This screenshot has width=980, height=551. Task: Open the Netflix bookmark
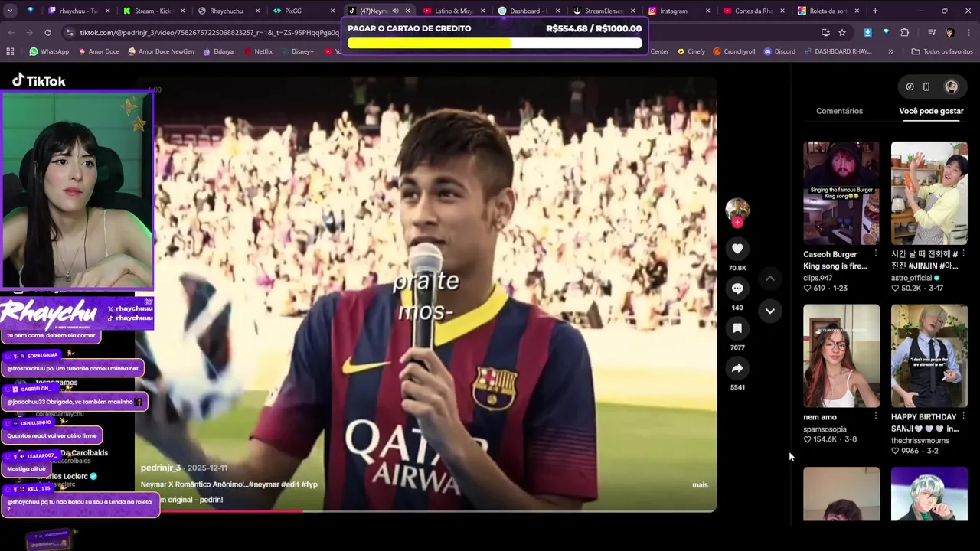click(258, 51)
